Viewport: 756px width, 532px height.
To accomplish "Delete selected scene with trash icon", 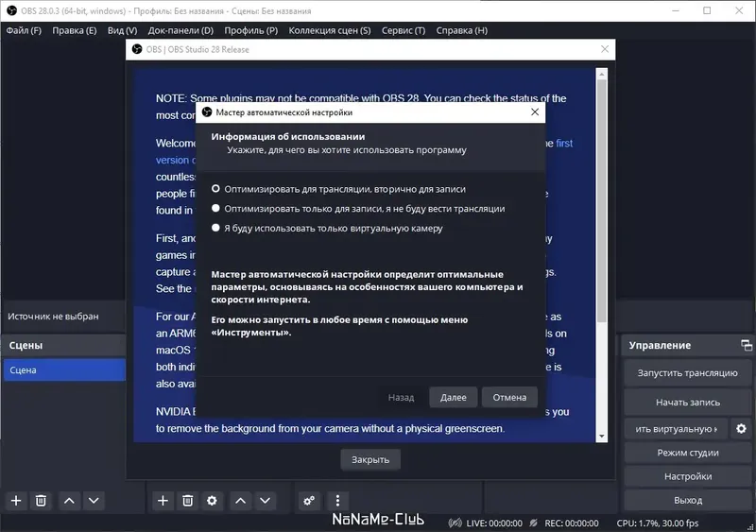I will click(41, 501).
